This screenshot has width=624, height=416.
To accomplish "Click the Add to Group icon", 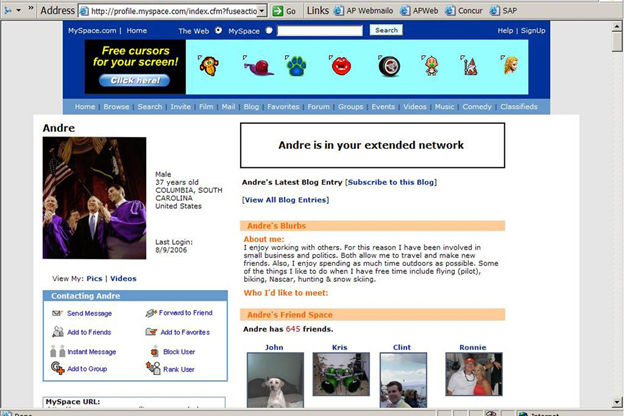I will [x=58, y=368].
